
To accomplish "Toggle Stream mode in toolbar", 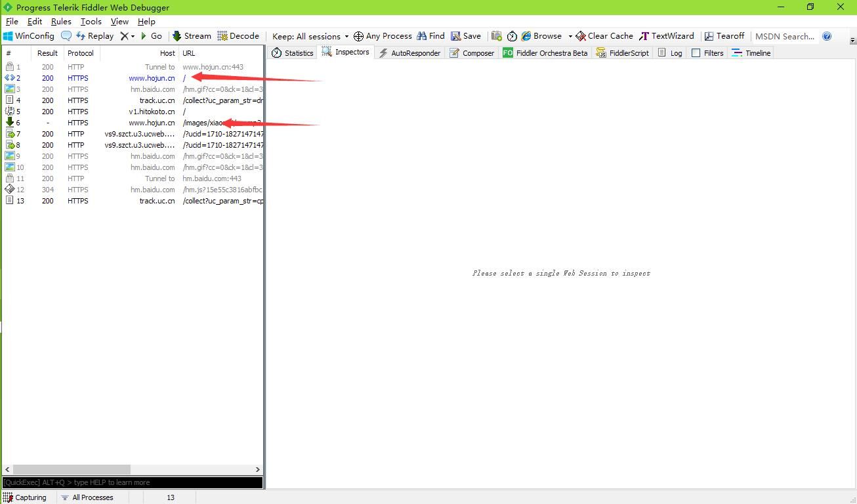I will coord(192,36).
